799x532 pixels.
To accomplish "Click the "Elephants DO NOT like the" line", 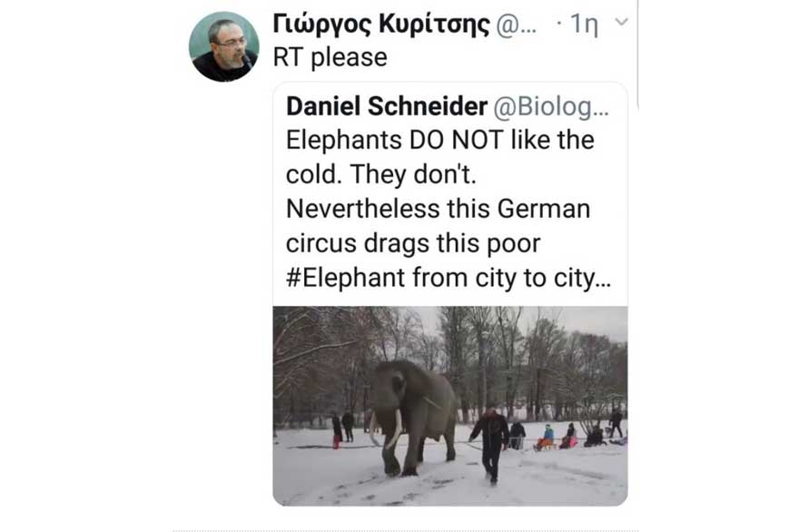I will click(x=439, y=141).
